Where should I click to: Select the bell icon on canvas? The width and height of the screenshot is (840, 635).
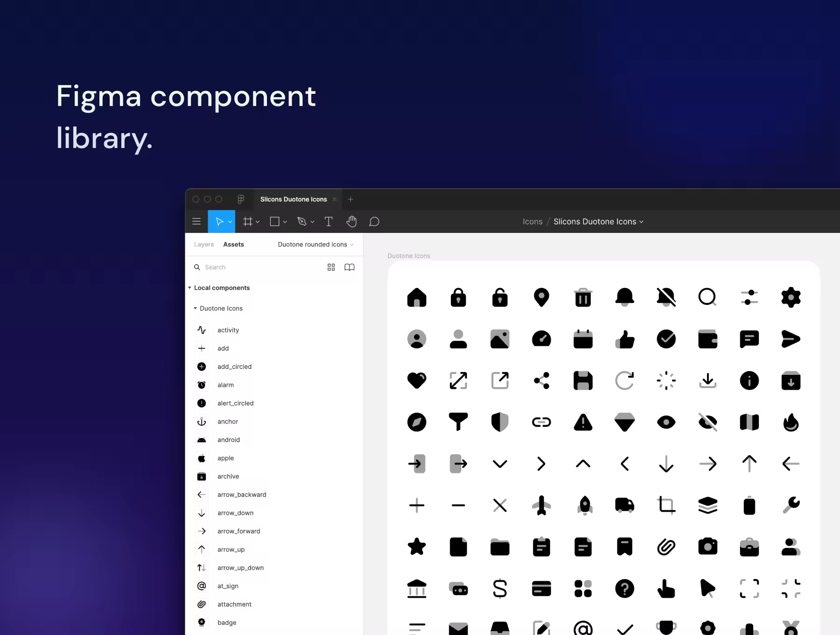point(624,297)
